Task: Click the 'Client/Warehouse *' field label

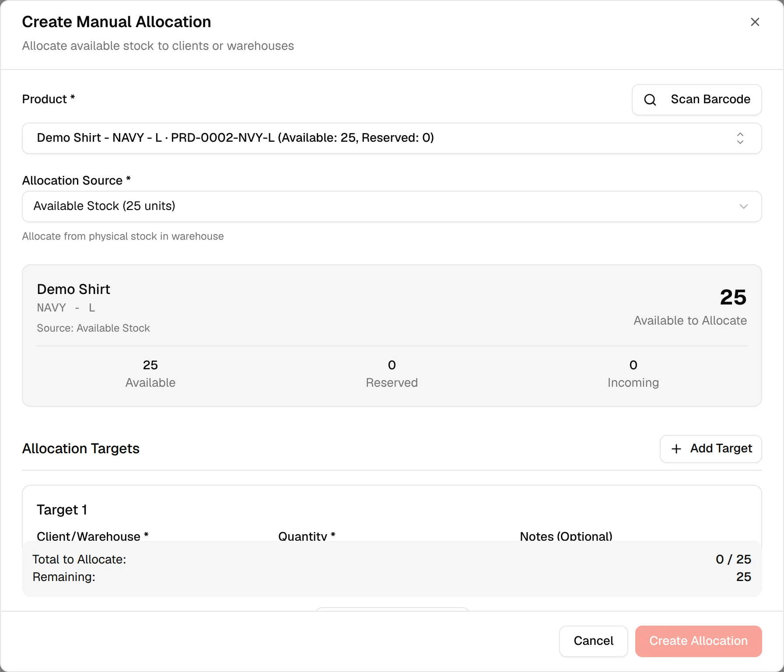Action: click(x=93, y=536)
